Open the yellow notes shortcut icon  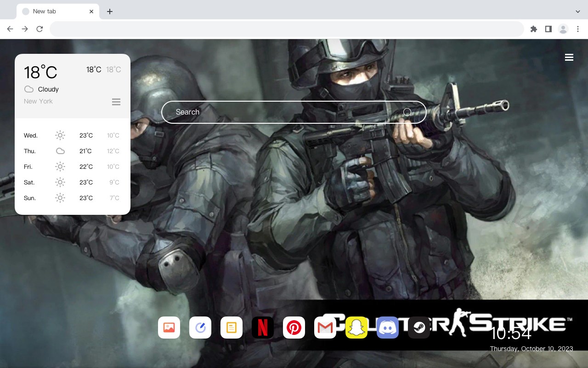coord(232,328)
